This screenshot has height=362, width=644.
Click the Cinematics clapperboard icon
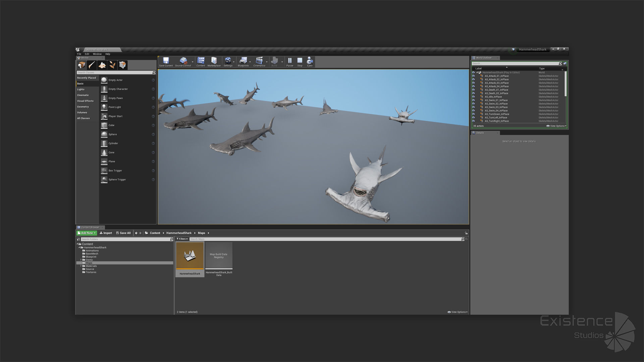pyautogui.click(x=259, y=61)
